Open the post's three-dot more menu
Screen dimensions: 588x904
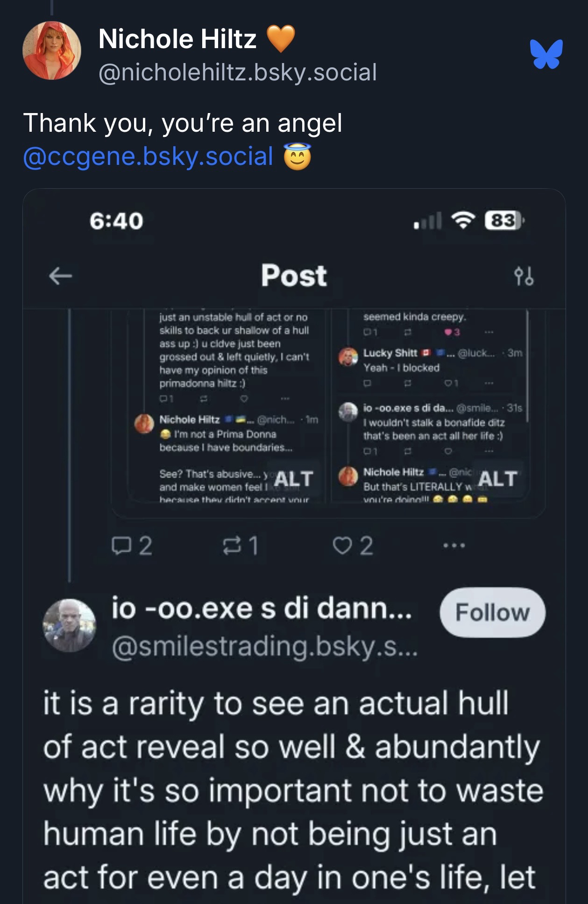point(454,545)
